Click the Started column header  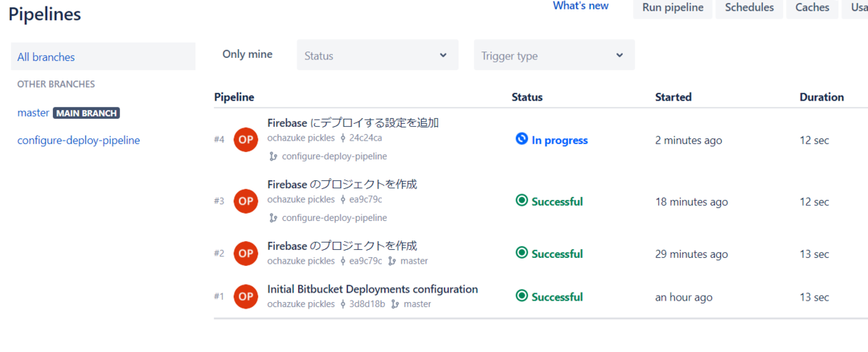pyautogui.click(x=673, y=97)
